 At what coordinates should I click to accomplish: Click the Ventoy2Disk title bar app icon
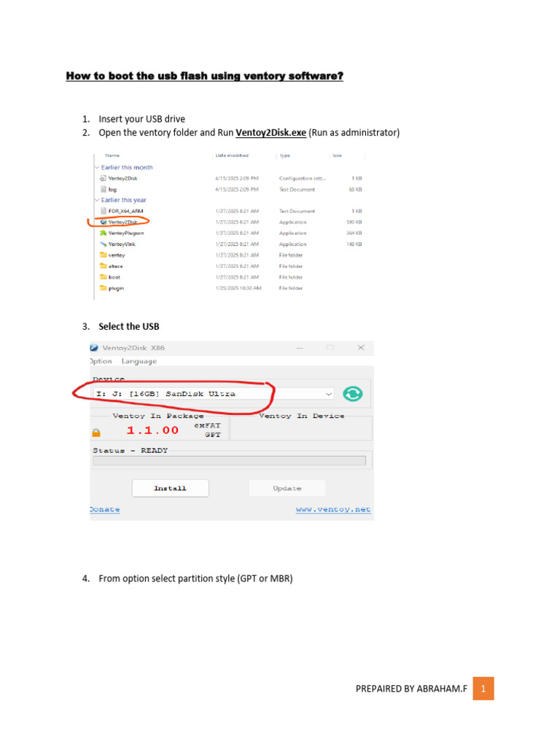pyautogui.click(x=94, y=348)
